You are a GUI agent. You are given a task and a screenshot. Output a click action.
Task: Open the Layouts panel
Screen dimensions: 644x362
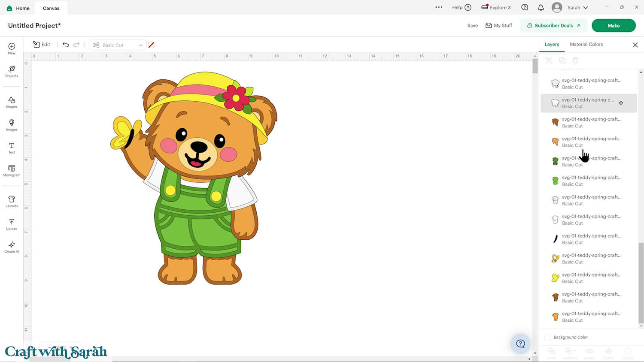(x=12, y=201)
